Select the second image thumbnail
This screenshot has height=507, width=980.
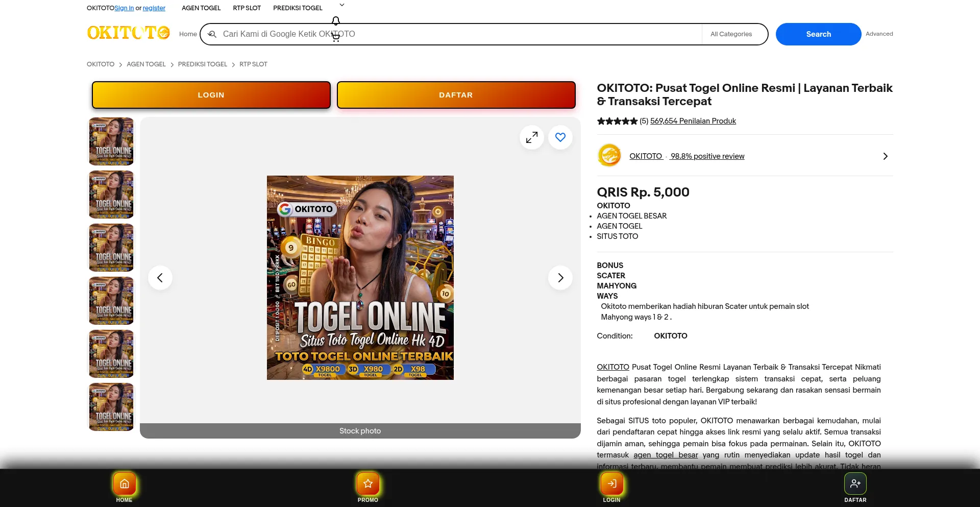[111, 195]
